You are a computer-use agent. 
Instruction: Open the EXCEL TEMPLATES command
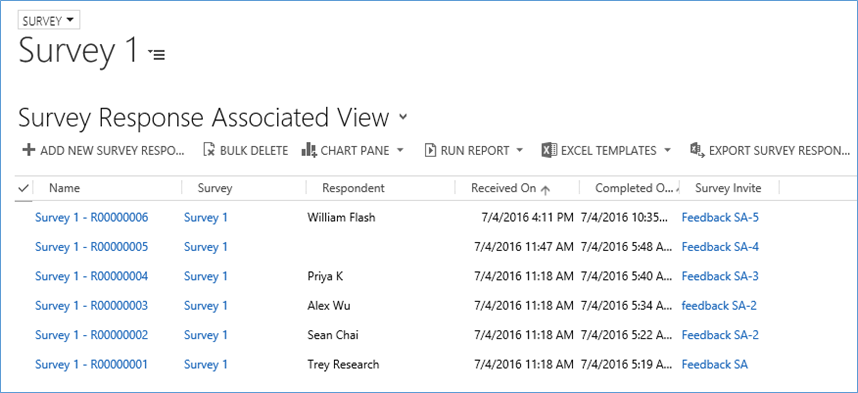pos(608,151)
